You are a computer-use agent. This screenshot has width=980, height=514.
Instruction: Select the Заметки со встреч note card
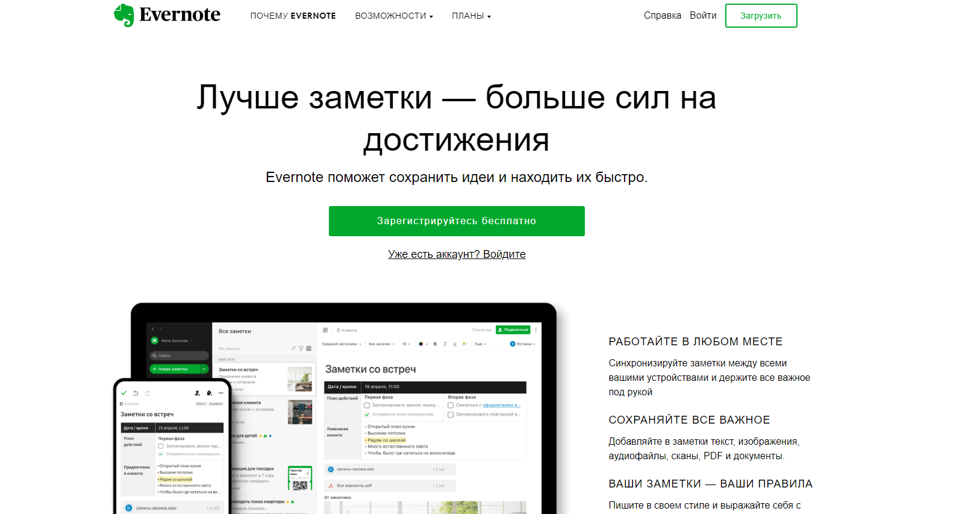[264, 379]
